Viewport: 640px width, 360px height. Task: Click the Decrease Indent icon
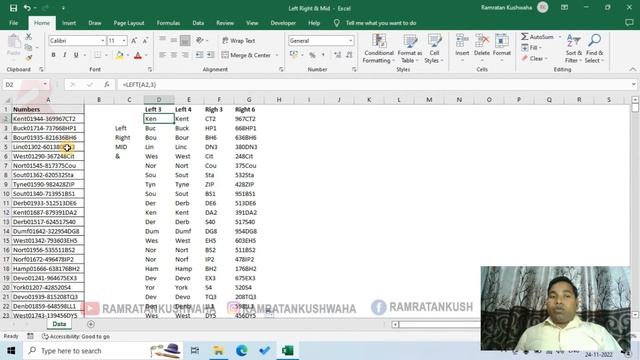coord(199,55)
